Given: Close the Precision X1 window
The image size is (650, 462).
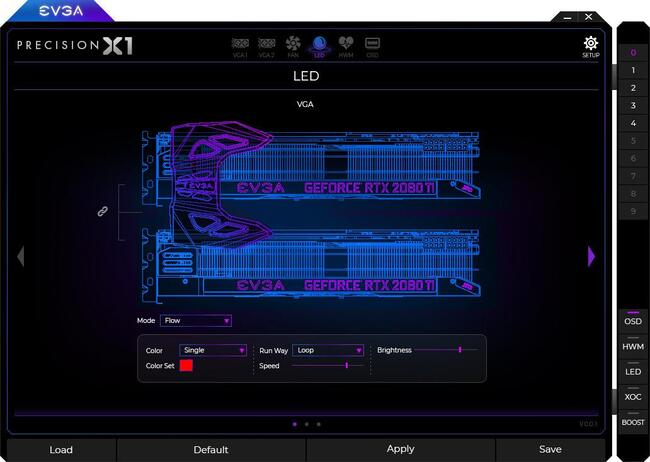Looking at the screenshot, I should [588, 17].
